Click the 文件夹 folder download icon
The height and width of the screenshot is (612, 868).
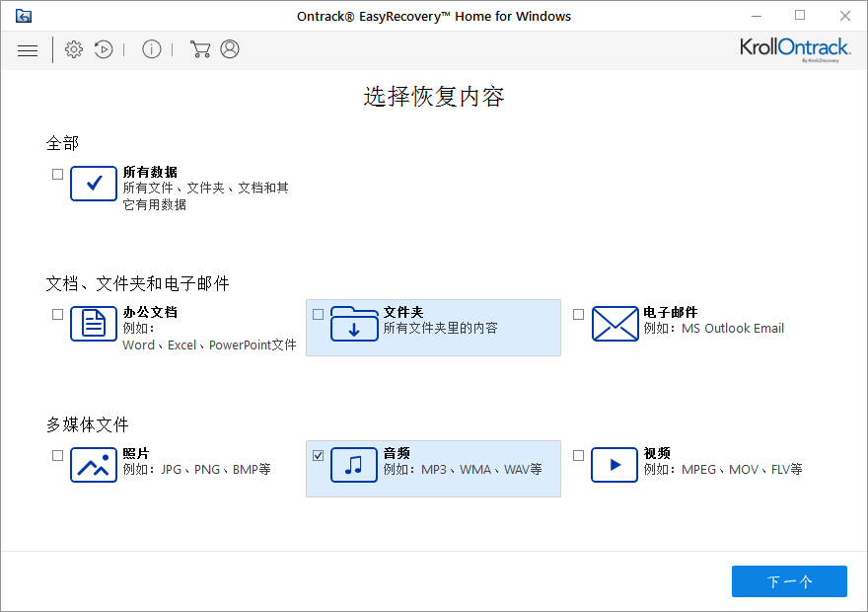(x=354, y=324)
